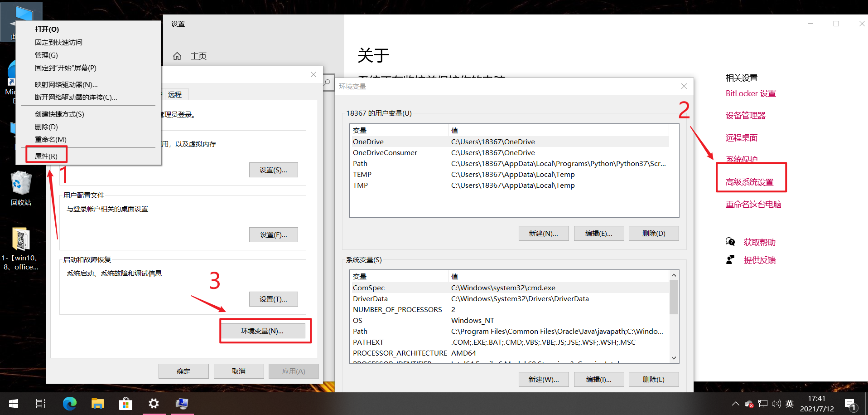Switch to the 远程 tab
This screenshot has height=415, width=868.
175,94
